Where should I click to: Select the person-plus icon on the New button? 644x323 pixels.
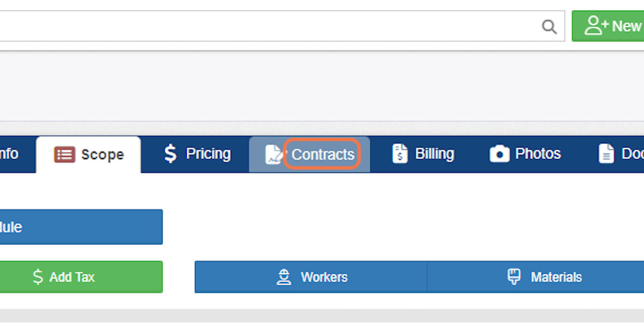pos(597,25)
